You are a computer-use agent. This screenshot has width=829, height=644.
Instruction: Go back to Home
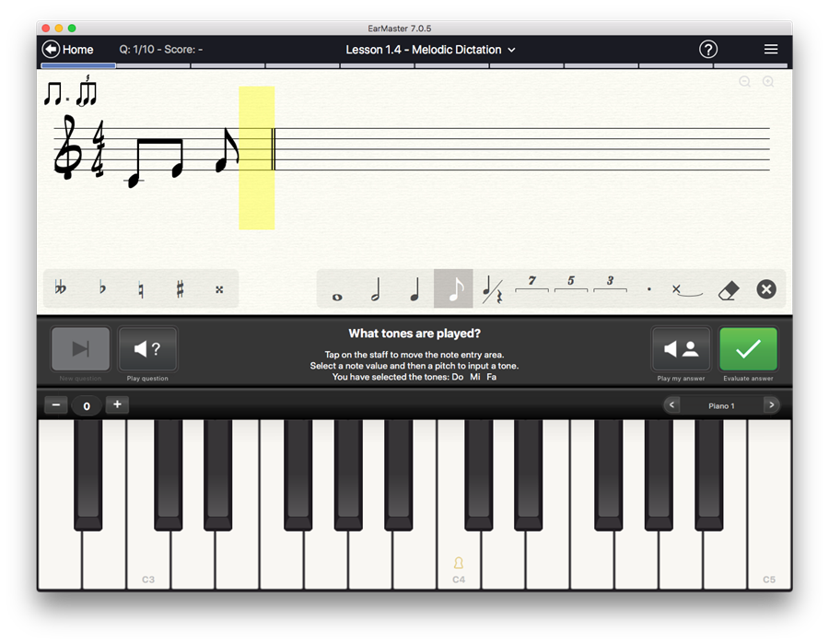(68, 50)
